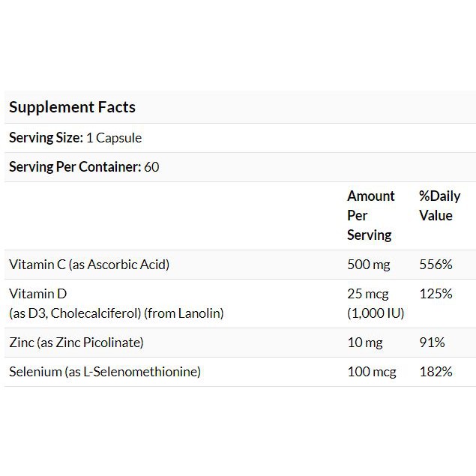Select Serving Per Container label

(74, 167)
